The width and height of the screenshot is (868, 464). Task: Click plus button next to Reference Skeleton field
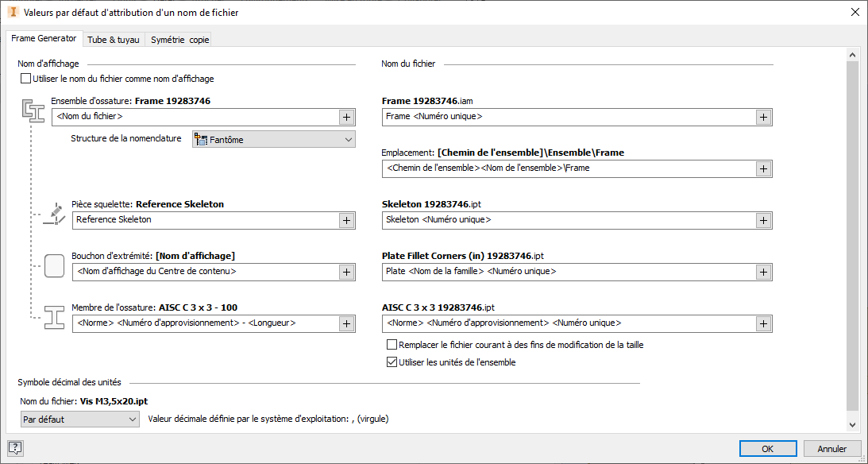pyautogui.click(x=346, y=220)
